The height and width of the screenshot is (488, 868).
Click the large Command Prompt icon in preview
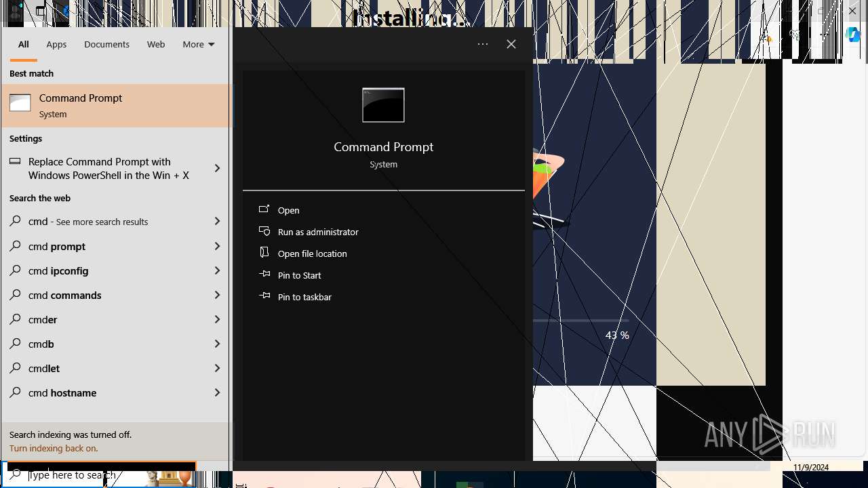[x=383, y=105]
